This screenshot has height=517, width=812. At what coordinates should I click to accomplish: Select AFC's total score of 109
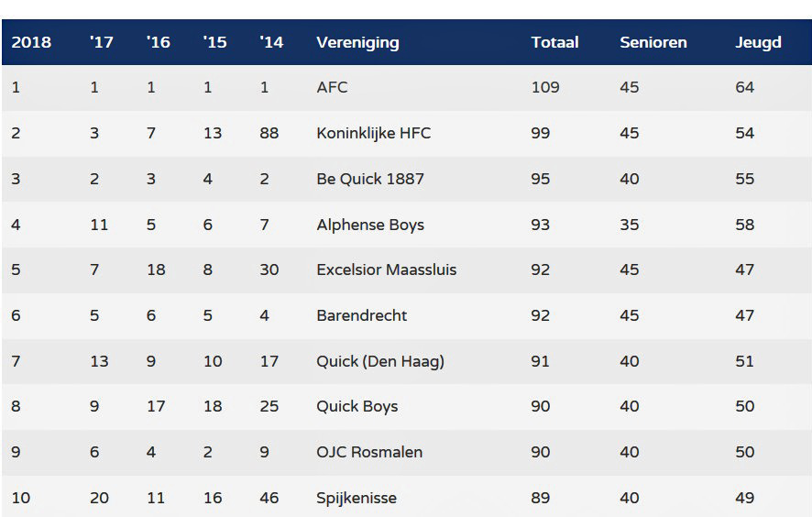coord(544,88)
